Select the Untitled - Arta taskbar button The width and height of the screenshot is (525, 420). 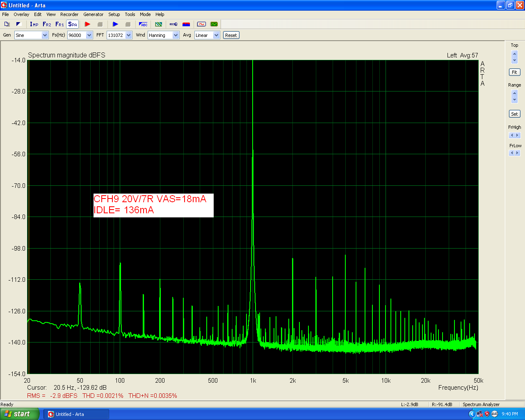tap(76, 414)
